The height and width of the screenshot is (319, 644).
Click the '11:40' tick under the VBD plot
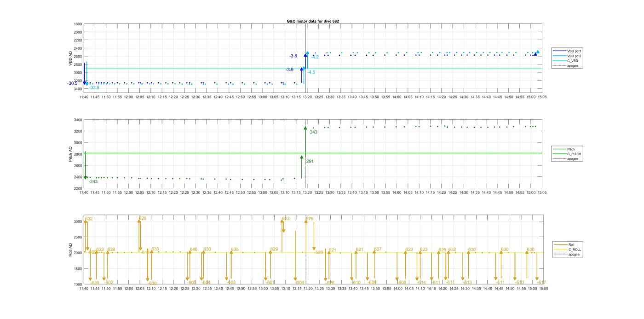84,97
